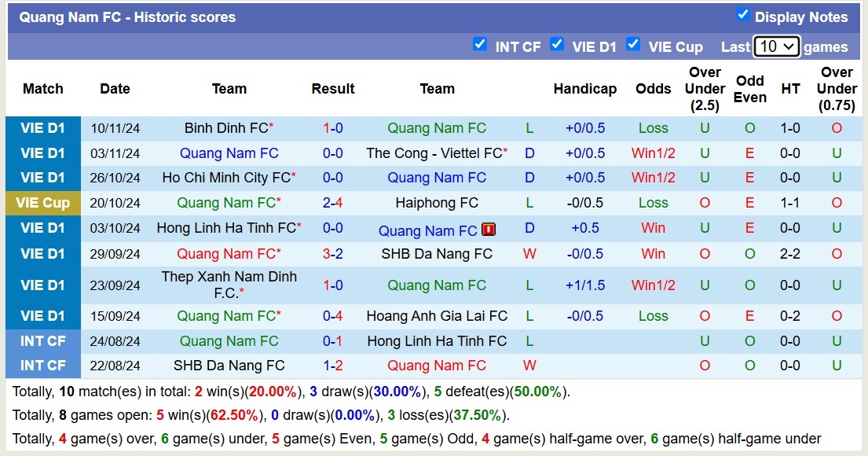The width and height of the screenshot is (868, 456).
Task: Click the Handicap column header
Action: click(x=585, y=89)
